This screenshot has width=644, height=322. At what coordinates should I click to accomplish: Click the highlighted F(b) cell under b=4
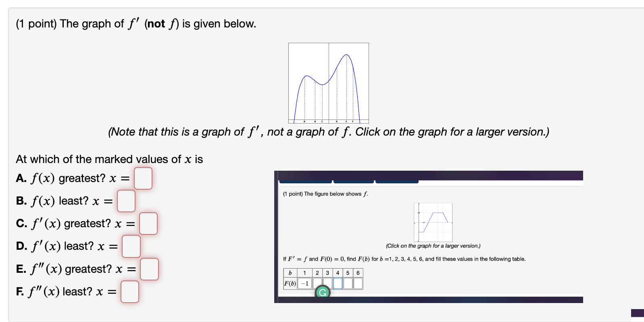coord(338,283)
